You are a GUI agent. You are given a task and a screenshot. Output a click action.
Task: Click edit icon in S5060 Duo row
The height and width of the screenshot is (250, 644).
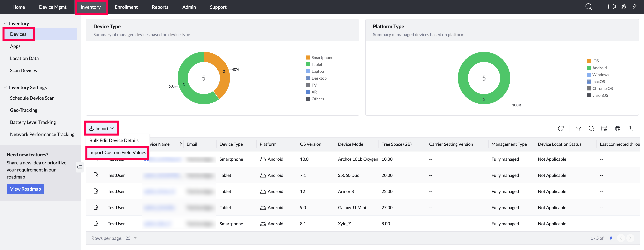coord(96,175)
